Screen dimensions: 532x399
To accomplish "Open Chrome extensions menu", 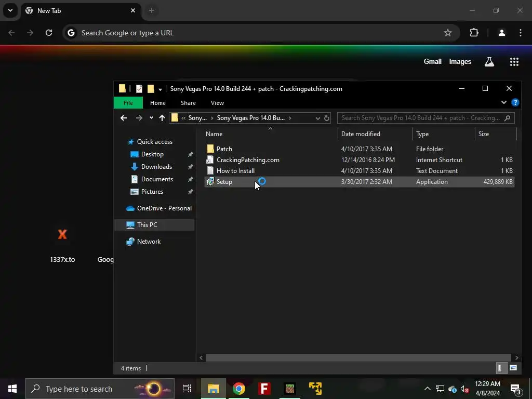I will (474, 33).
